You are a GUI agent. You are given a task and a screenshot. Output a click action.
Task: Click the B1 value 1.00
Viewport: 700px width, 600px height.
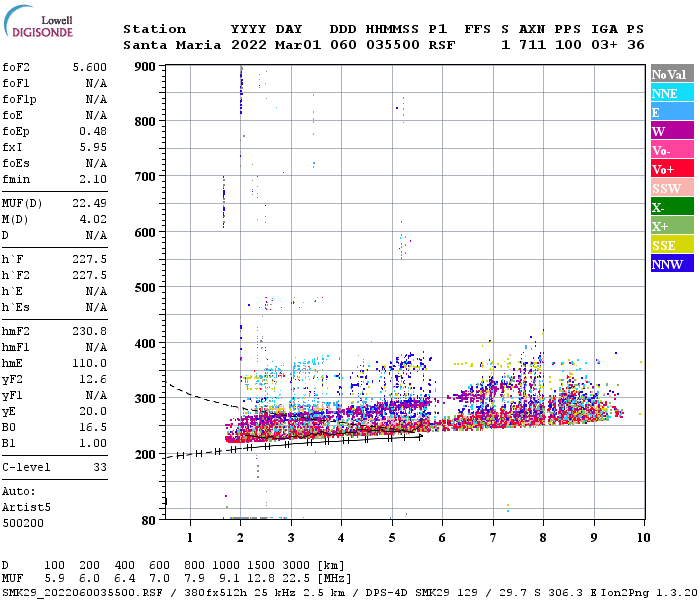[x=93, y=443]
